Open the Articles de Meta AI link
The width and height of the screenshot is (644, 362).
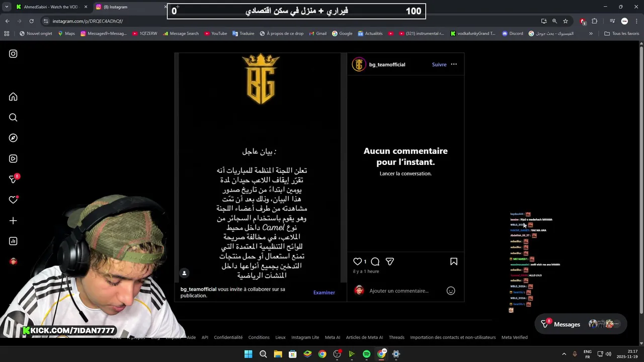click(364, 337)
